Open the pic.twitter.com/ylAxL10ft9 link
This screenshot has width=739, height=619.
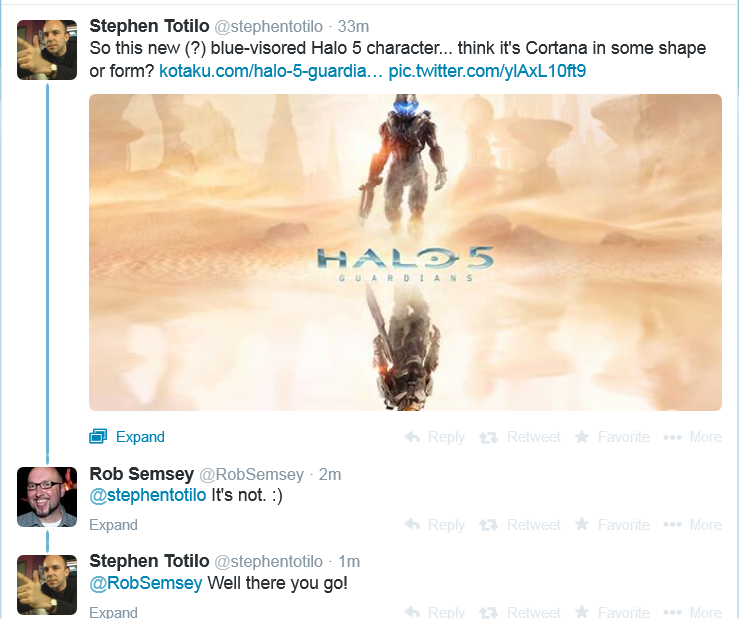click(x=487, y=71)
